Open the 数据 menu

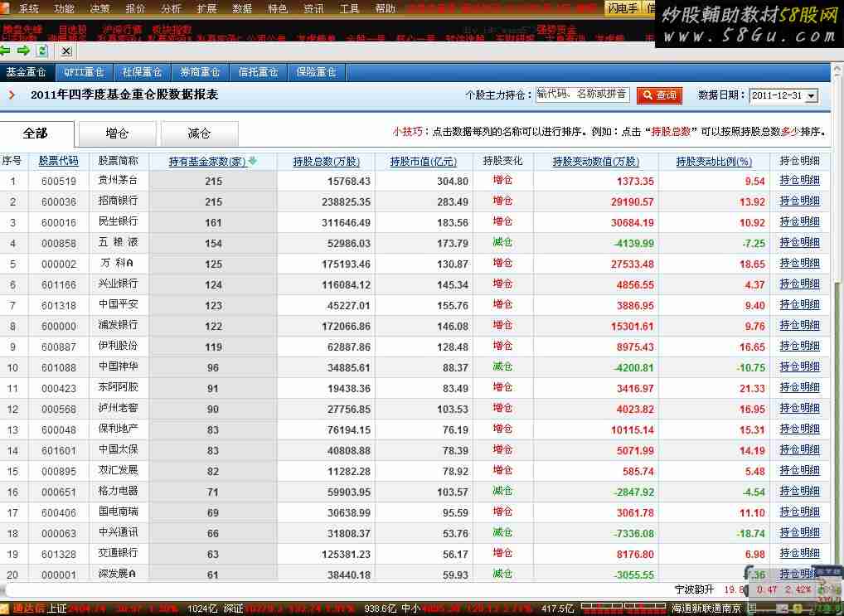(242, 8)
